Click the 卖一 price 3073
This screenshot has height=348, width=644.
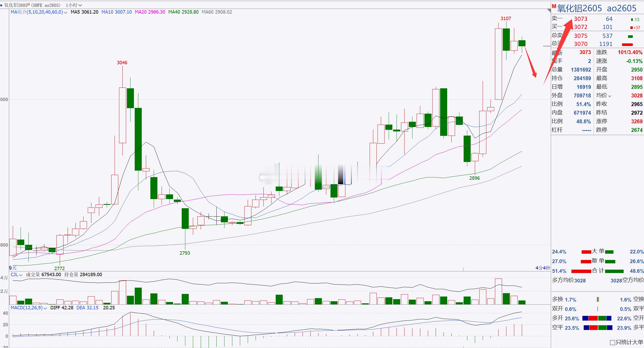coord(581,19)
